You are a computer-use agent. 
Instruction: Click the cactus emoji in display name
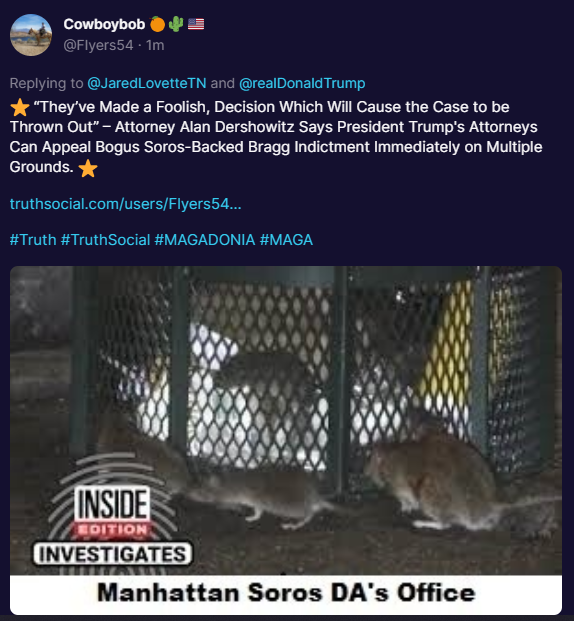(176, 24)
